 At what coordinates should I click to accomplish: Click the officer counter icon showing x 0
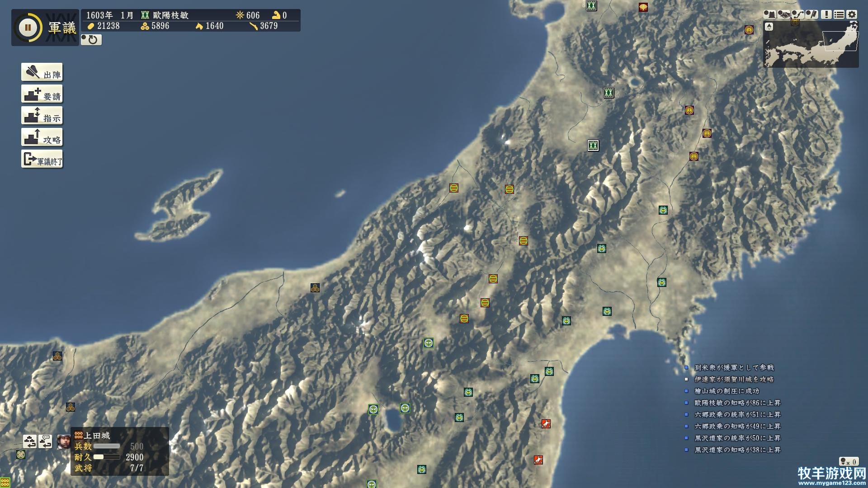848,461
